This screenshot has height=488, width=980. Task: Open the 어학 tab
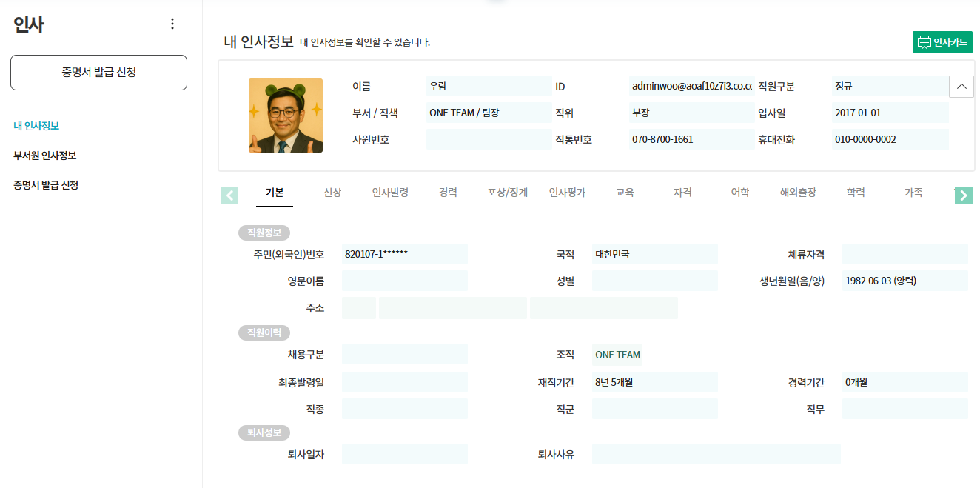(x=738, y=192)
